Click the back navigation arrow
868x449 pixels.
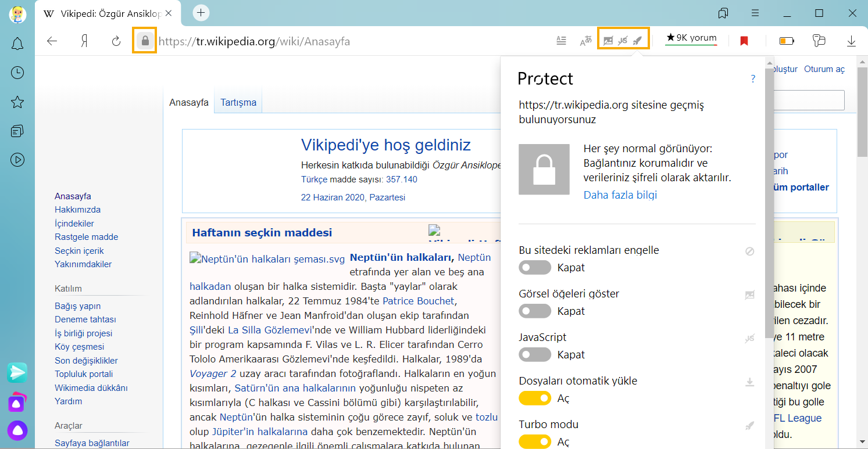coord(52,41)
